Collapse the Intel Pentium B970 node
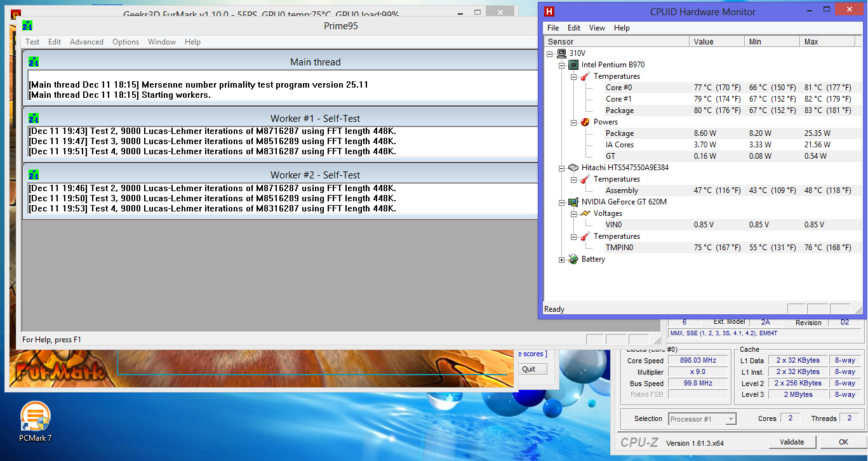 561,65
